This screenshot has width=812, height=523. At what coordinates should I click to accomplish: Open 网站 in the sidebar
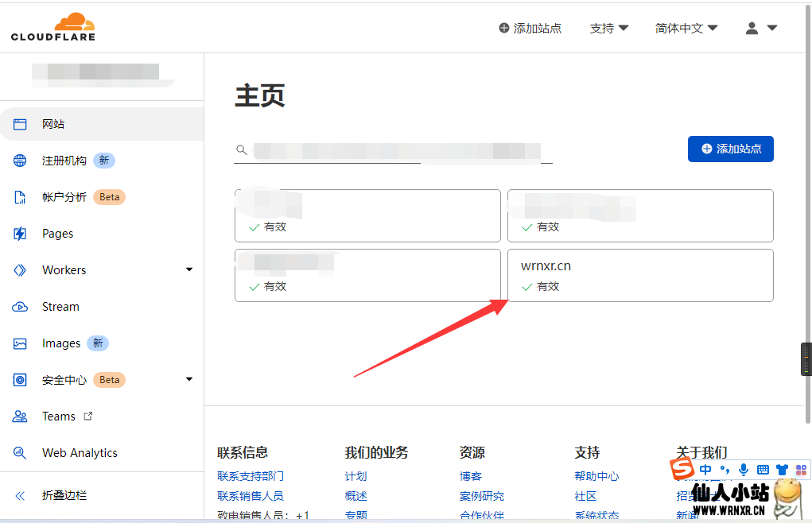(102, 124)
